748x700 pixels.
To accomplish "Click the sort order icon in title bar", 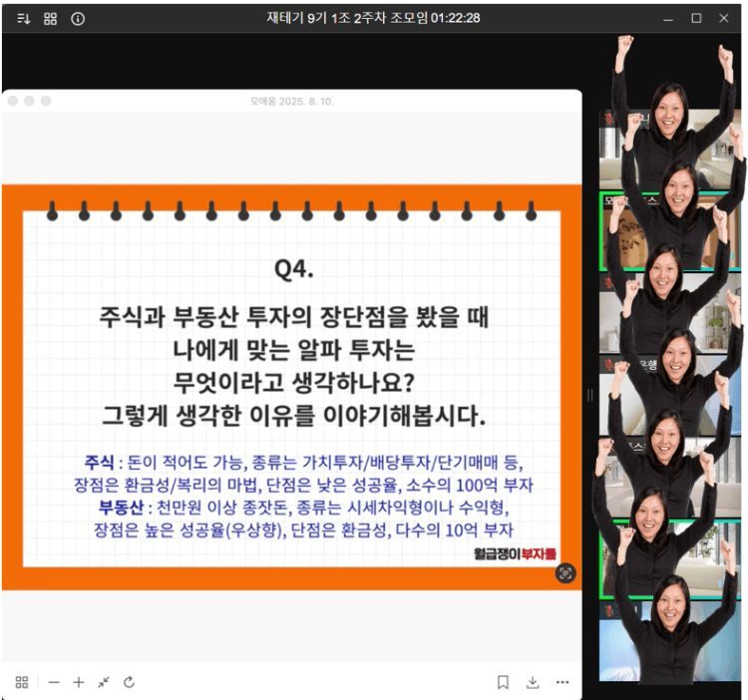I will tap(23, 18).
